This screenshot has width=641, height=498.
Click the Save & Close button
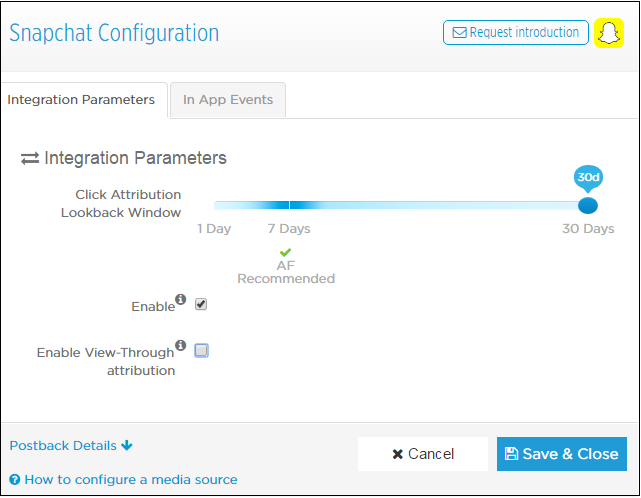(562, 454)
